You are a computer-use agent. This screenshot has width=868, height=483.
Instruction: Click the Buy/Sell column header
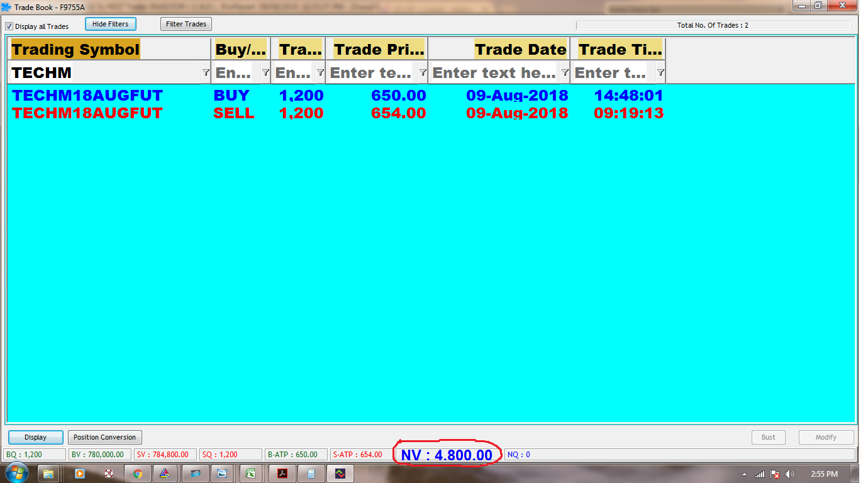click(x=241, y=49)
